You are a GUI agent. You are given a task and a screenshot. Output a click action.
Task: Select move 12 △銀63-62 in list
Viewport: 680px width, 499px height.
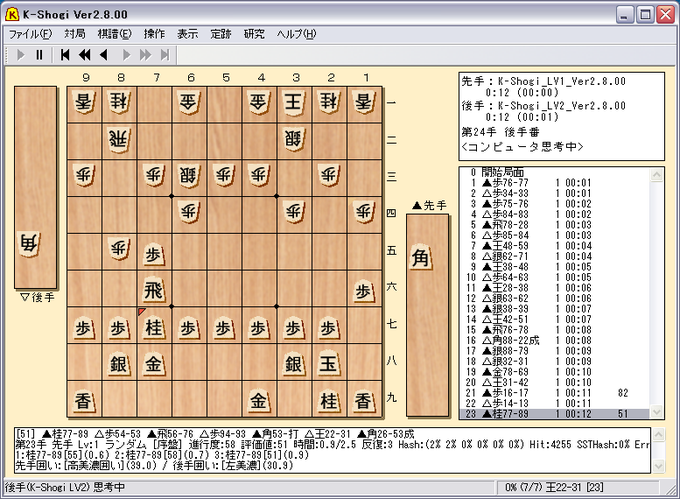[x=554, y=298]
